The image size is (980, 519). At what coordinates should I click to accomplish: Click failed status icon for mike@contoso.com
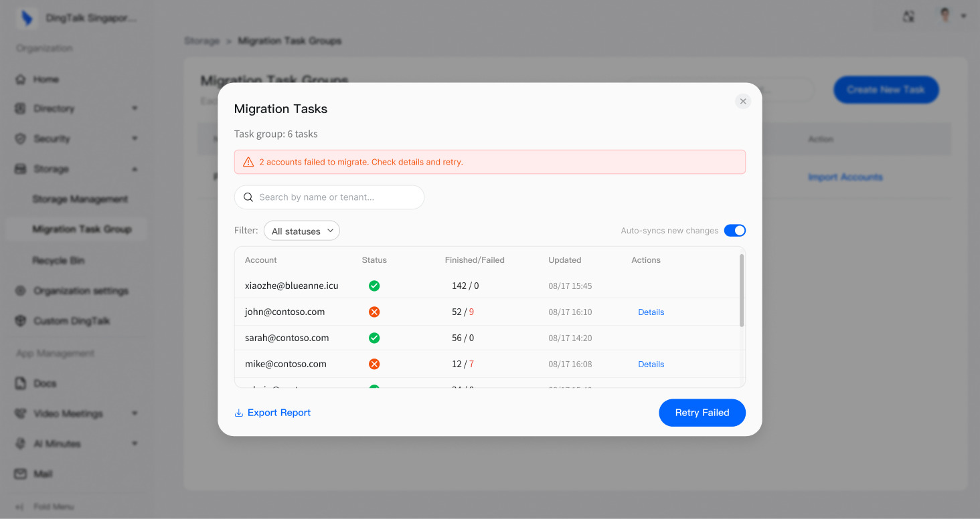tap(374, 364)
